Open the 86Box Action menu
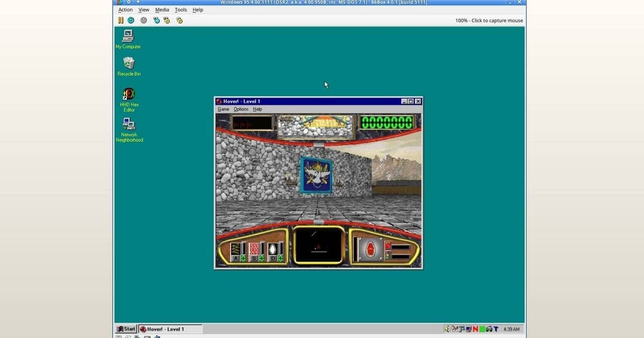This screenshot has height=338, width=644. (126, 10)
